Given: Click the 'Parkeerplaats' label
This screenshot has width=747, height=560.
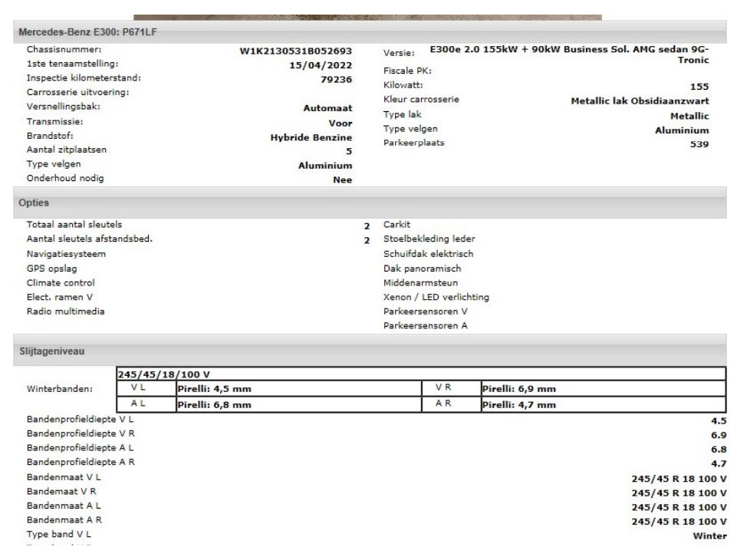Looking at the screenshot, I should [x=413, y=143].
